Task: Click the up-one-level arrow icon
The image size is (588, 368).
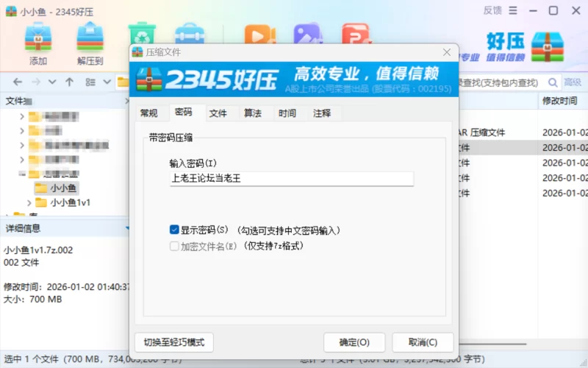Action: [69, 82]
